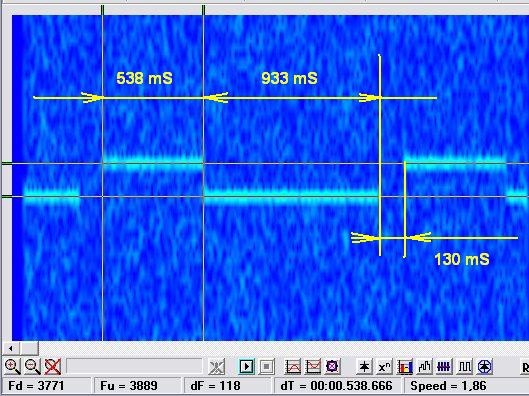Viewport: 529px width, 396px height.
Task: Click the empty text field in toolbar
Action: tap(135, 366)
